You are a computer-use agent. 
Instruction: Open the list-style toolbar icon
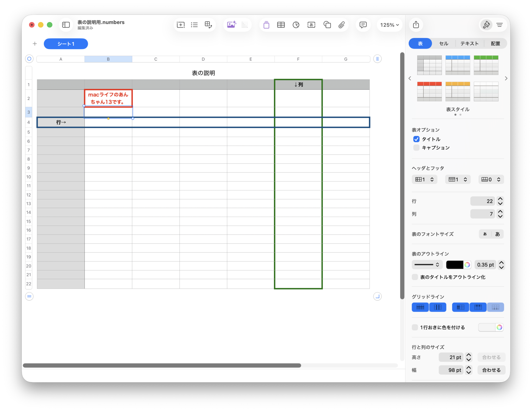(195, 25)
